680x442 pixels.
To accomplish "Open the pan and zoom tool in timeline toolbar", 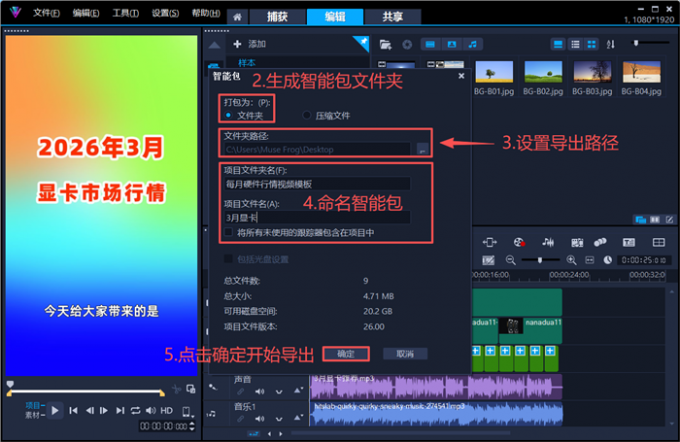I will click(x=490, y=242).
